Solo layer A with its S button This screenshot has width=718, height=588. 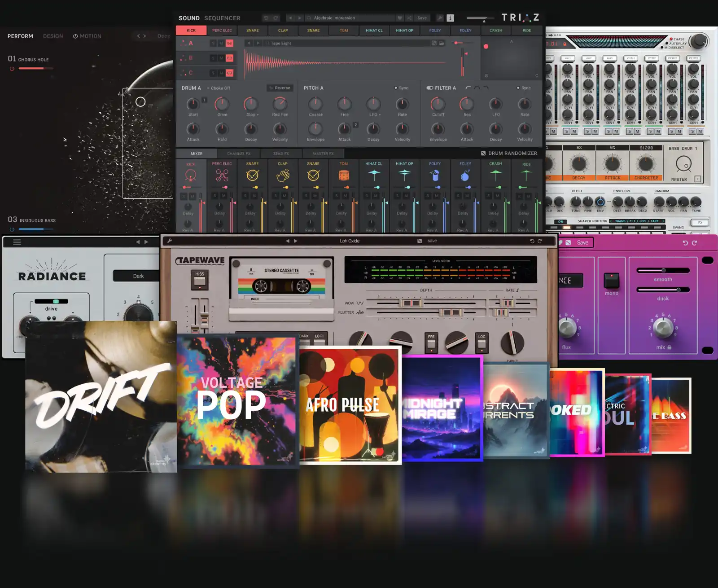pyautogui.click(x=213, y=43)
